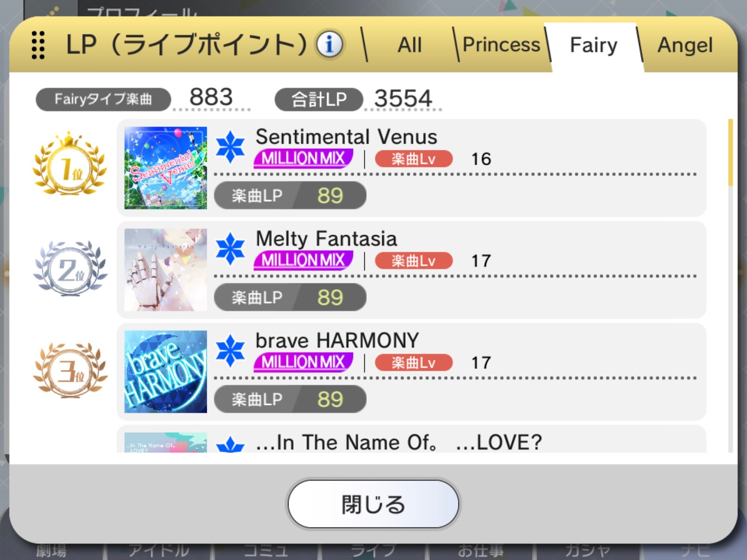Select the 1st place gold laurel badge
Viewport: 747px width, 560px height.
[x=70, y=164]
